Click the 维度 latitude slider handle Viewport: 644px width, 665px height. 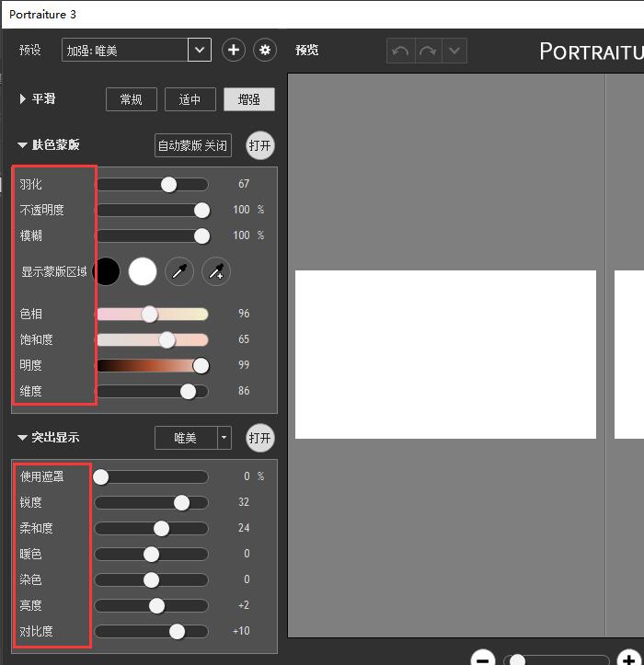click(x=188, y=392)
